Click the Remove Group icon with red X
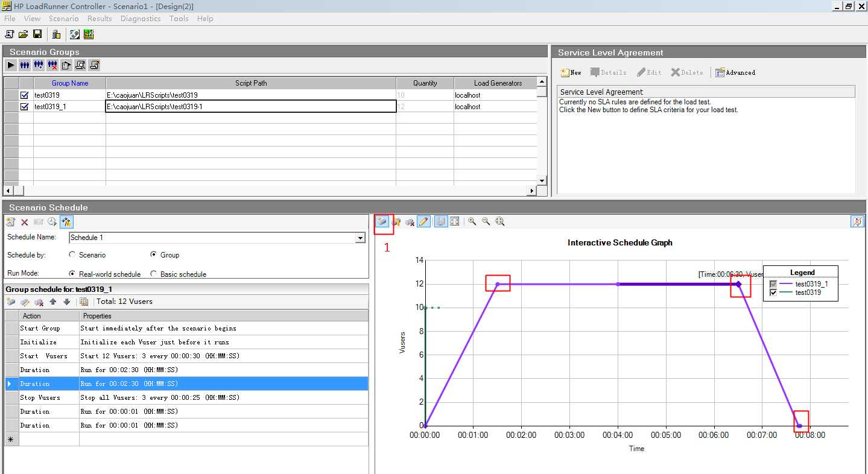Screen dimensions: 868x474 tap(52, 65)
